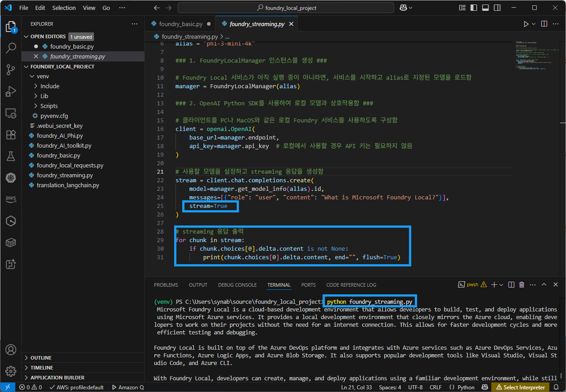
Task: Expand the Include folder
Action: click(x=83, y=86)
